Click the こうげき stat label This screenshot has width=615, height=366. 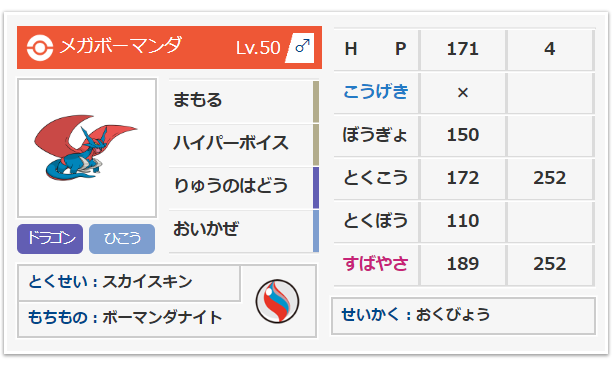tap(375, 92)
